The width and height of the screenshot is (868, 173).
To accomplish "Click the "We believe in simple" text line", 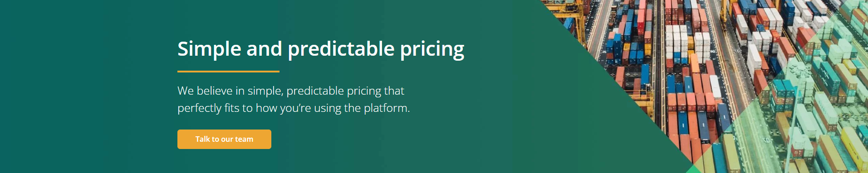I will click(x=291, y=91).
